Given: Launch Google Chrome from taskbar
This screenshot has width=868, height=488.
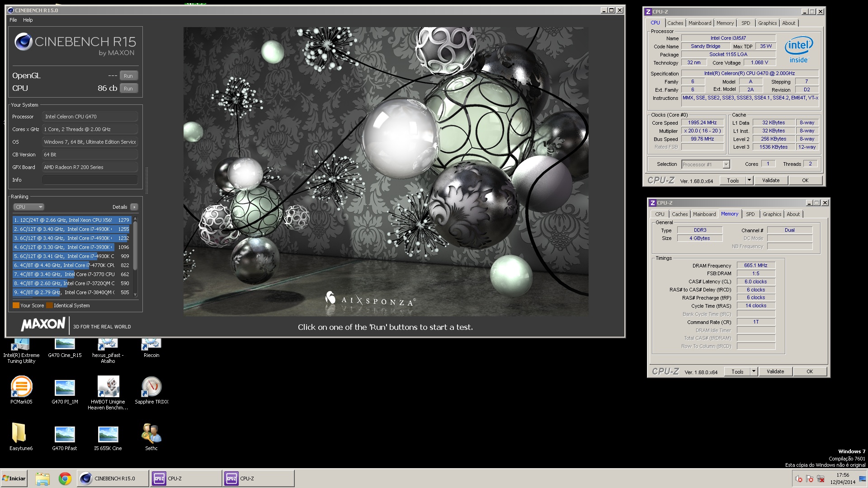Looking at the screenshot, I should point(65,479).
